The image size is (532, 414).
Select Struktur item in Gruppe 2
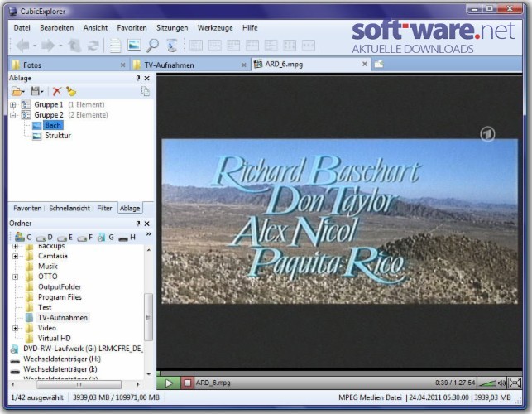[58, 136]
